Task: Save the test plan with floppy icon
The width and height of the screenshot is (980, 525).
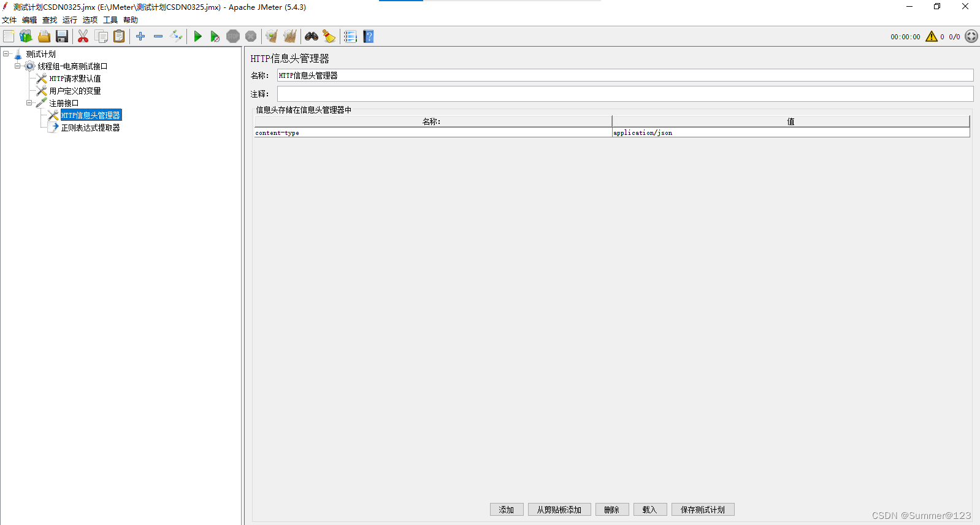Action: [x=62, y=37]
